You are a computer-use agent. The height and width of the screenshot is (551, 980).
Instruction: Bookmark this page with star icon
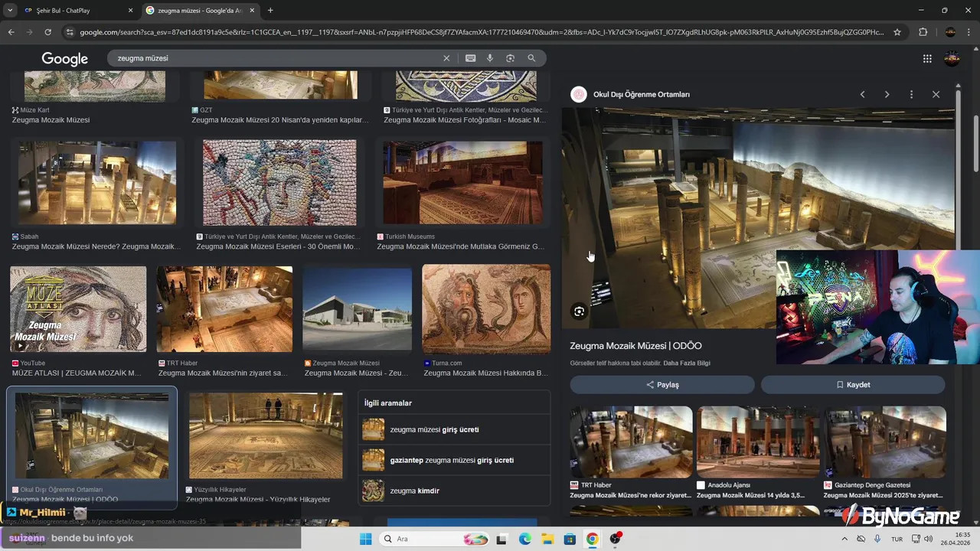click(897, 32)
